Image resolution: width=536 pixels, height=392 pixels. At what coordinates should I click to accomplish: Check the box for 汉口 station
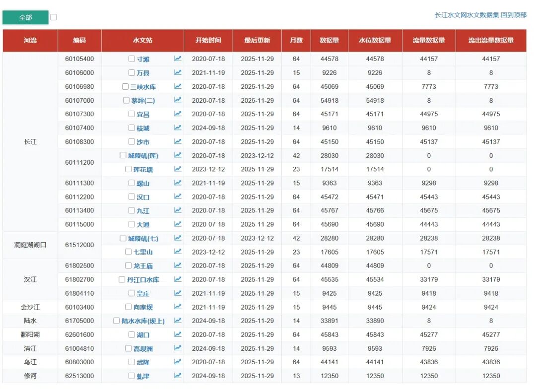click(132, 196)
